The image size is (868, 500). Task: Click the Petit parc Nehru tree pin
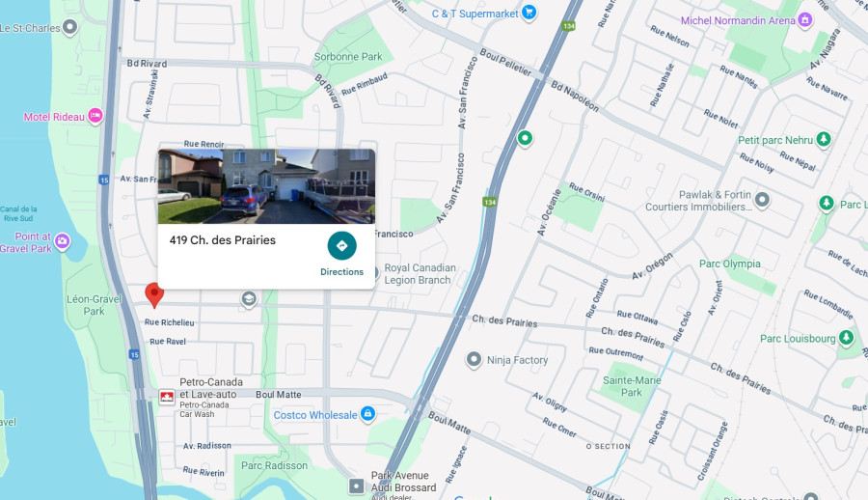click(x=824, y=139)
